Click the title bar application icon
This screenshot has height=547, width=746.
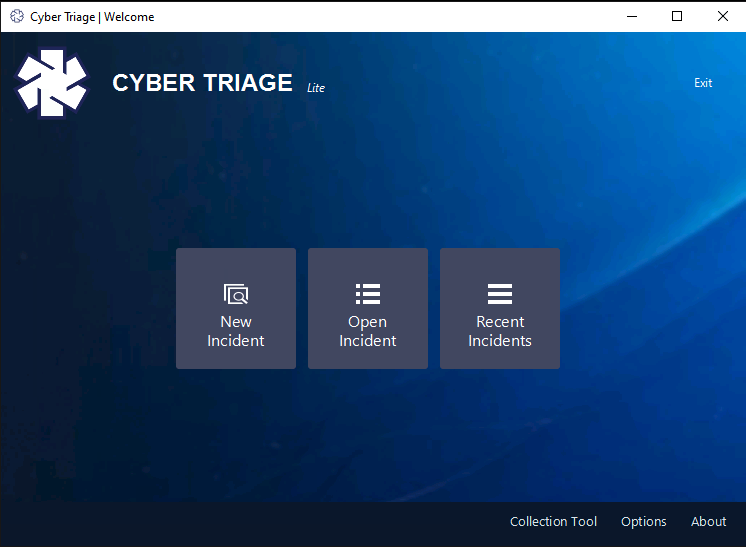coord(17,16)
